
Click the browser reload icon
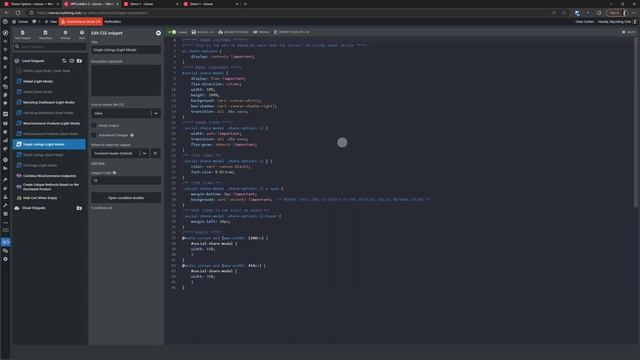point(18,13)
